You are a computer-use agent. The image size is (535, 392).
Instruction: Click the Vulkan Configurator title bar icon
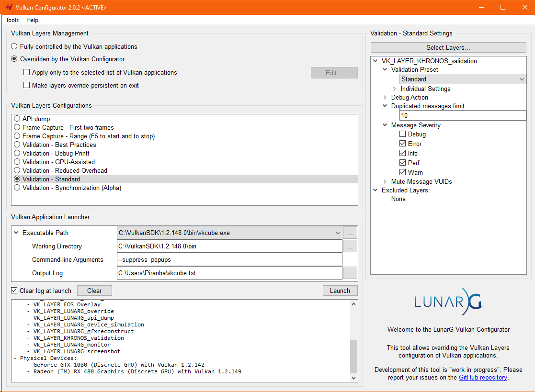pyautogui.click(x=9, y=8)
